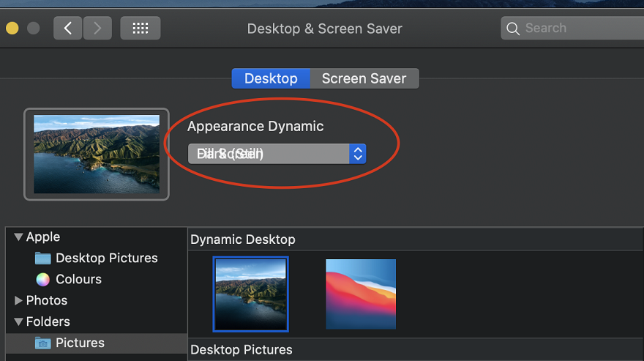Minimise the window with the yellow button
The width and height of the screenshot is (644, 361).
pos(12,29)
